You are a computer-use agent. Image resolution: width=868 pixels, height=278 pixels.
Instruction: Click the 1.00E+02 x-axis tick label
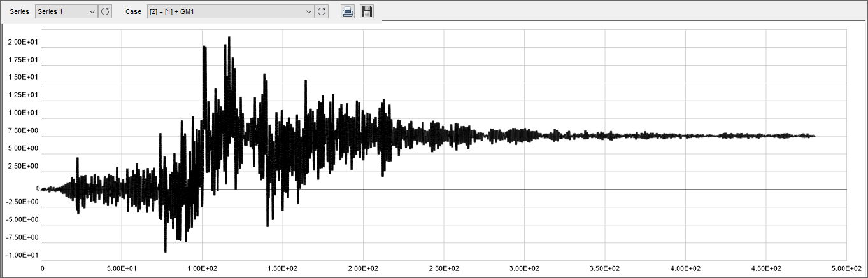tap(202, 269)
